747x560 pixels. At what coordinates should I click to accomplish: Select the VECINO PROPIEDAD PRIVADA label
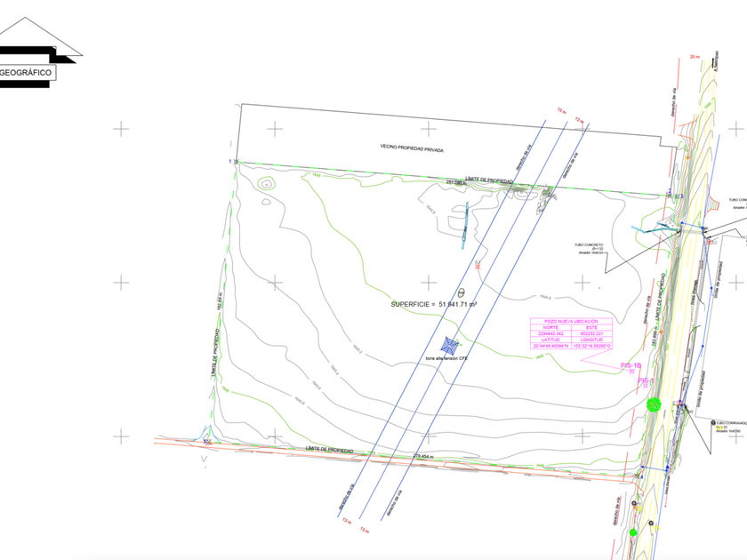click(x=412, y=148)
